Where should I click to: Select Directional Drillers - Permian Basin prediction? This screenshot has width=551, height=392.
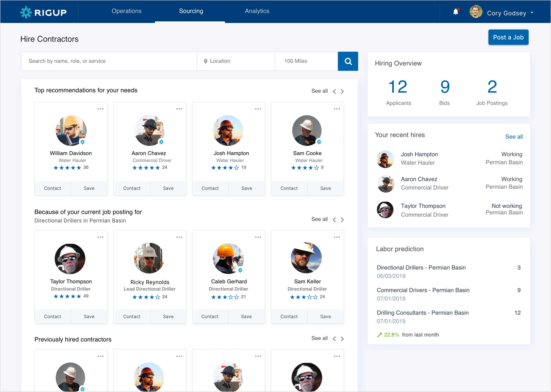pyautogui.click(x=449, y=272)
